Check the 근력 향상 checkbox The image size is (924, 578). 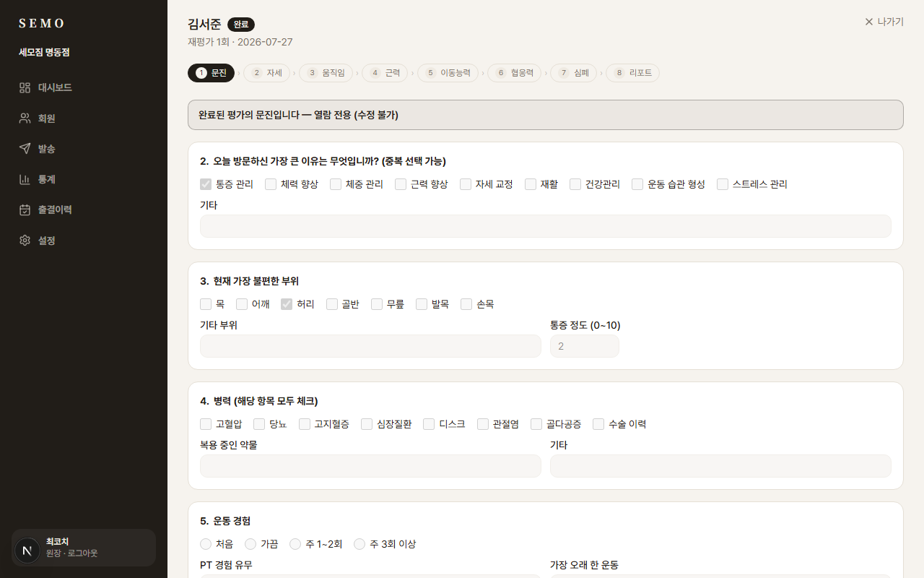coord(401,184)
